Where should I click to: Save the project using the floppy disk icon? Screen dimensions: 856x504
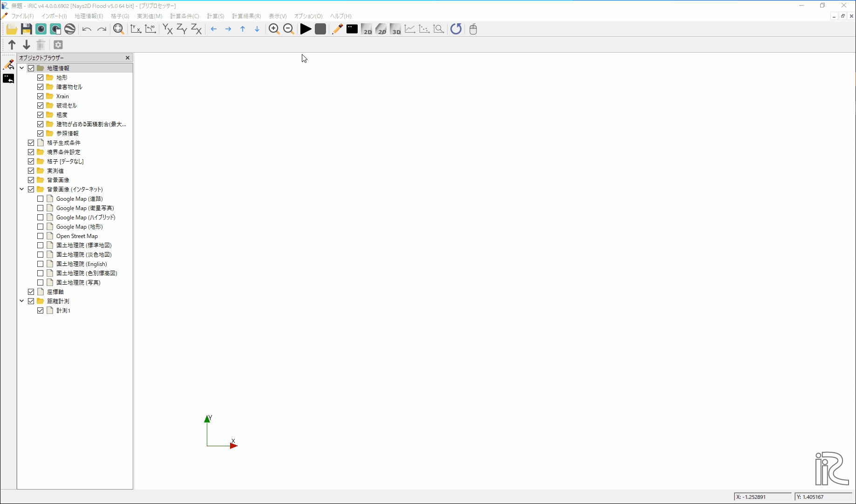tap(27, 28)
